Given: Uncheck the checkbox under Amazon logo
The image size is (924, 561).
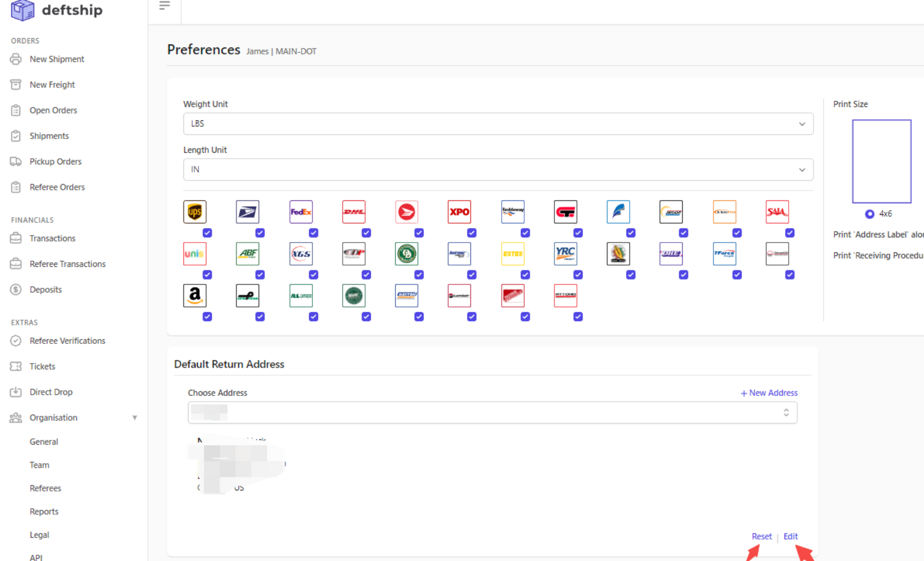Looking at the screenshot, I should tap(207, 317).
